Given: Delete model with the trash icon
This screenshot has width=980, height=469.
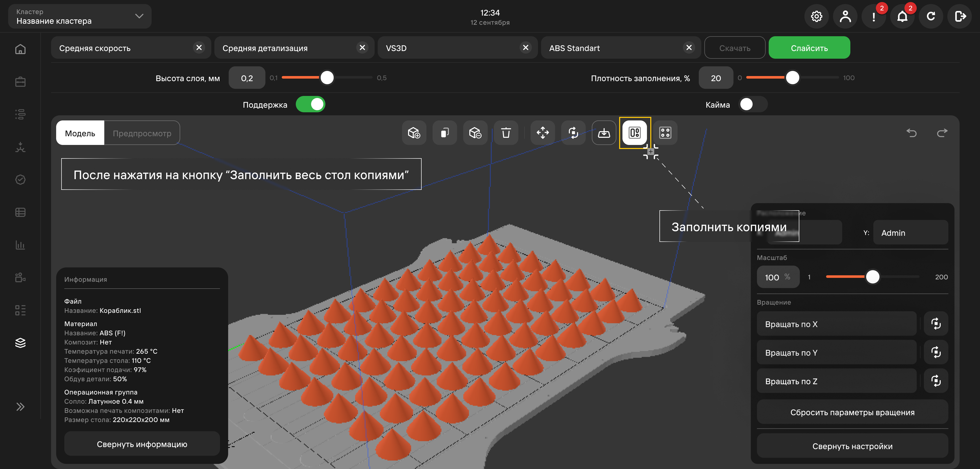Looking at the screenshot, I should 506,133.
